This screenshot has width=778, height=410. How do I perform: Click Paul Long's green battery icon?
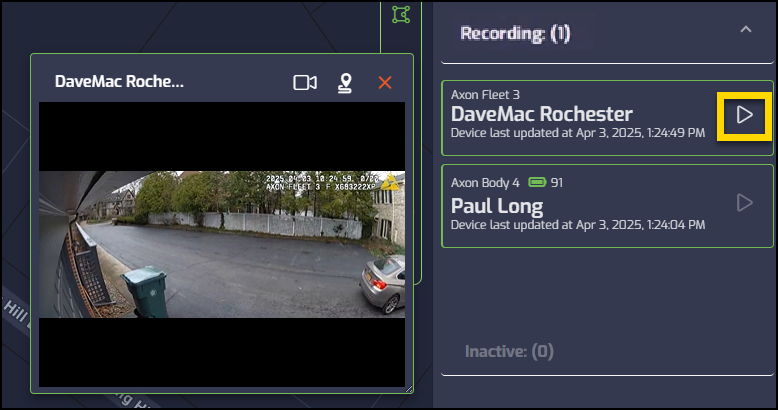pos(536,184)
